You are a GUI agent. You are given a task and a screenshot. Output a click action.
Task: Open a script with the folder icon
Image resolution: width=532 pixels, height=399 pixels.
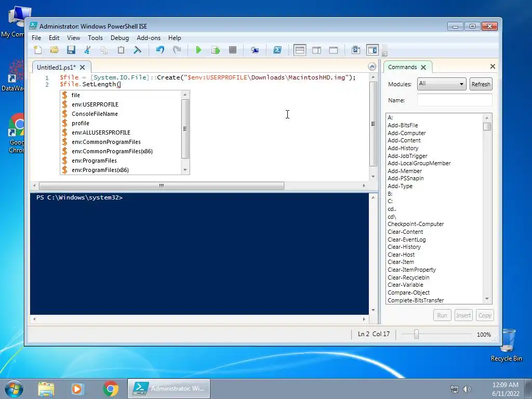click(54, 50)
